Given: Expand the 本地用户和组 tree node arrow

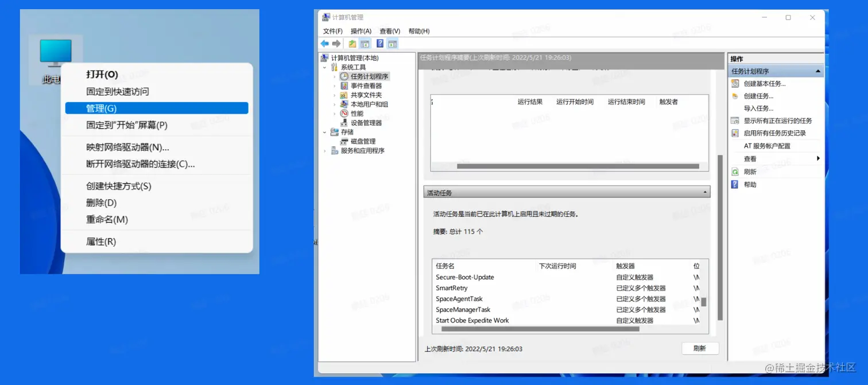Looking at the screenshot, I should point(335,104).
